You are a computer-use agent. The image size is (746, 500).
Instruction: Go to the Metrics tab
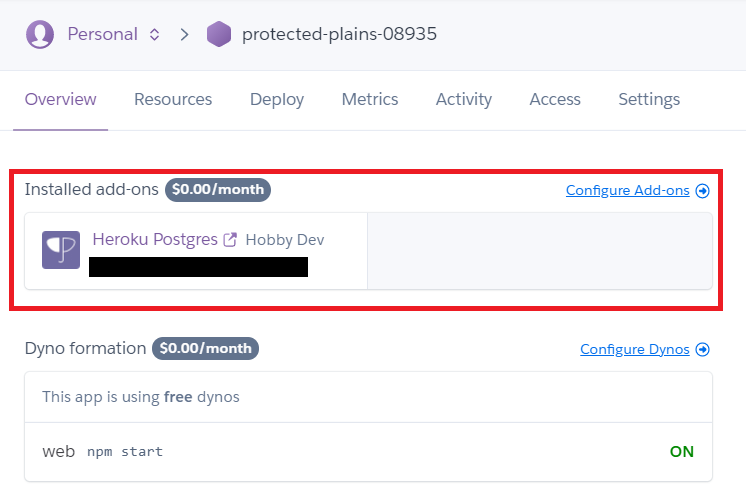pyautogui.click(x=370, y=99)
